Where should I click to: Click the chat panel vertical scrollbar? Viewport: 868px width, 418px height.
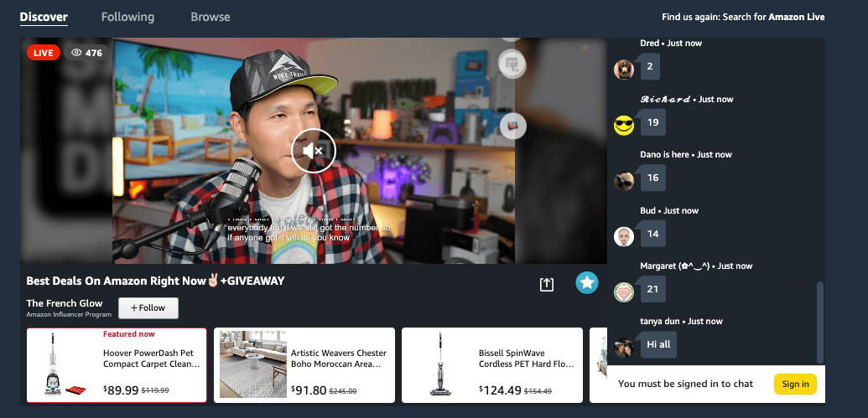(x=820, y=323)
